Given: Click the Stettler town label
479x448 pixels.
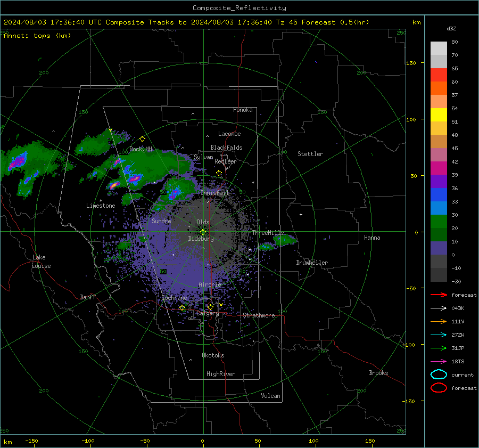Looking at the screenshot, I should pos(310,154).
